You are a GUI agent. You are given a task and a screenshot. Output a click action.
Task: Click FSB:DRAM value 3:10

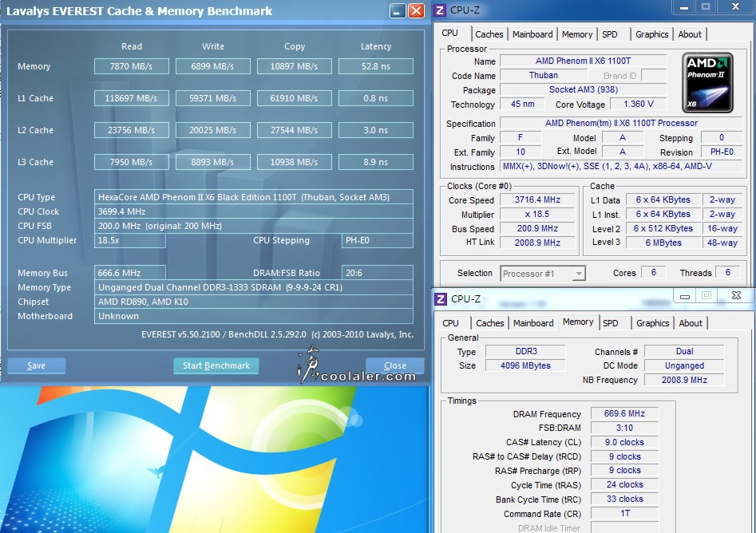click(624, 428)
